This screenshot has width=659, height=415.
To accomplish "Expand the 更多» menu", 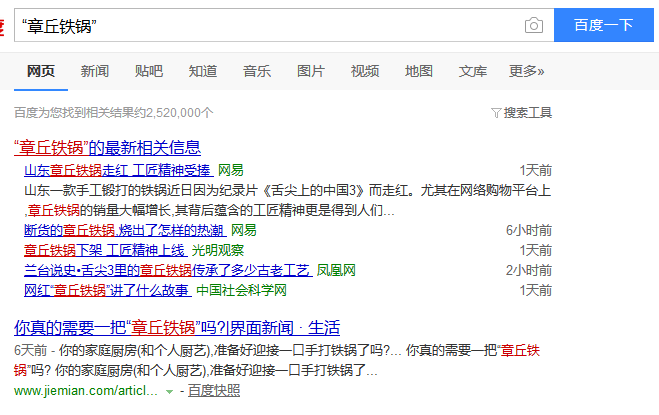I will 527,71.
